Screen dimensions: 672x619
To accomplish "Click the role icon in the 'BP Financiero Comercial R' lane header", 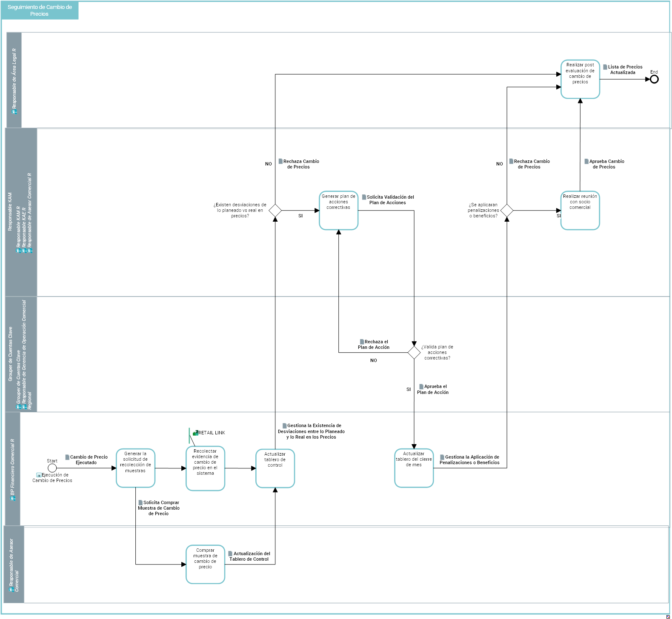I will click(13, 498).
